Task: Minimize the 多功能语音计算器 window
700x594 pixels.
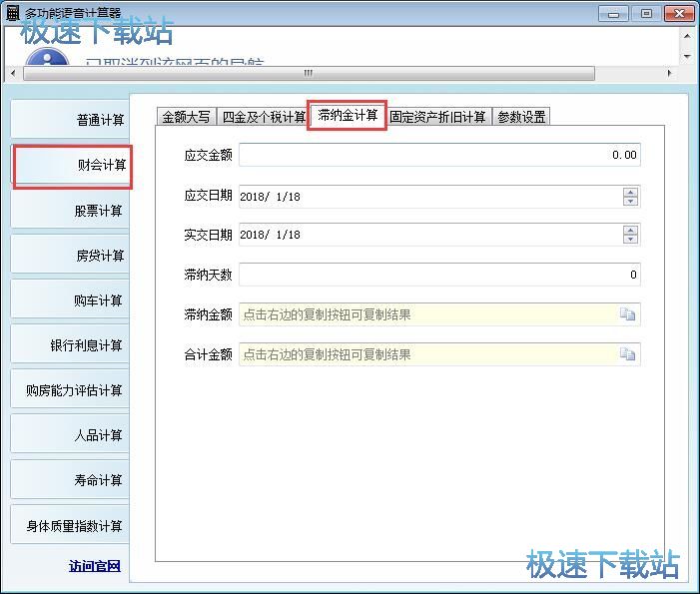Action: tap(613, 13)
